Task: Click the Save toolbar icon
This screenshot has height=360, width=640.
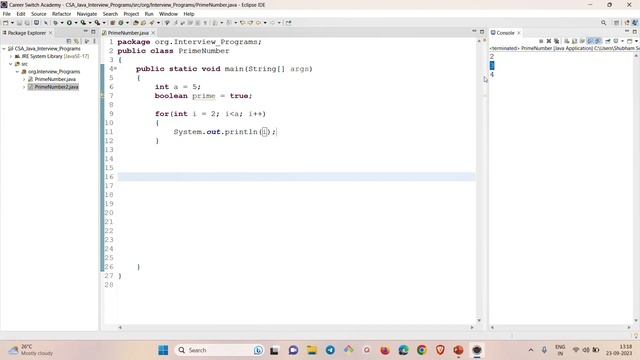Action: click(x=19, y=23)
